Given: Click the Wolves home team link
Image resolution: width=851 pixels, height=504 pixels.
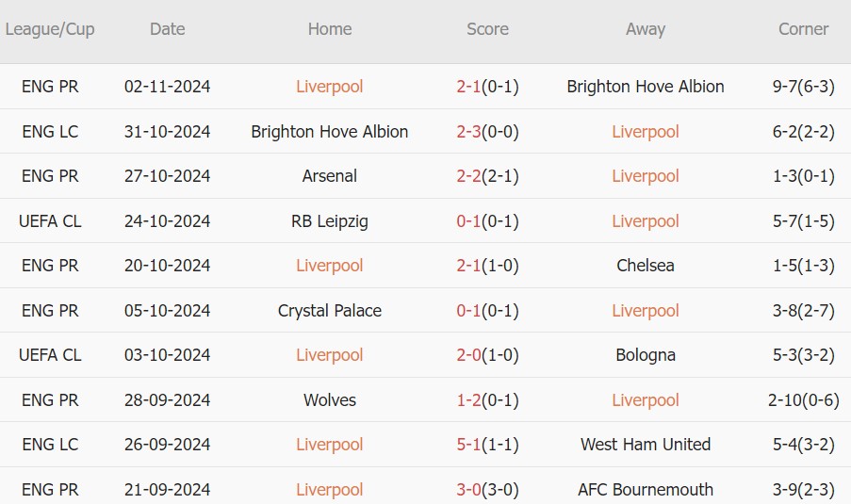Looking at the screenshot, I should pos(330,400).
